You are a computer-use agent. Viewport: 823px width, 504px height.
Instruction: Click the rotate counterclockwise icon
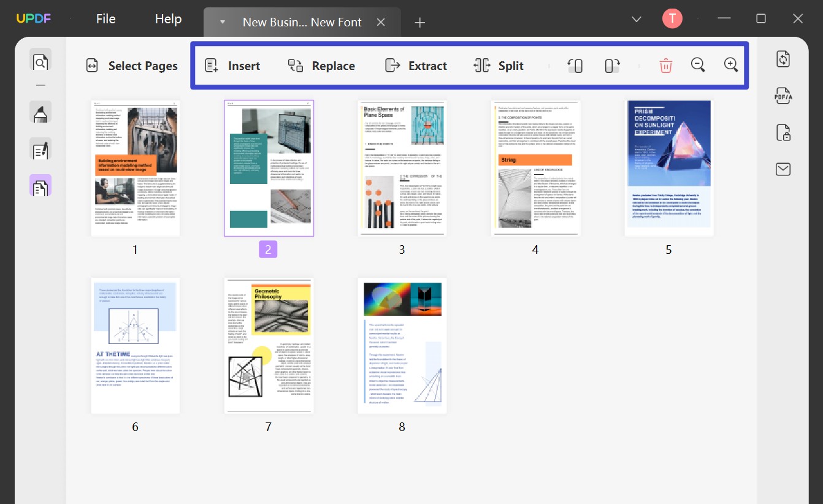pyautogui.click(x=575, y=66)
